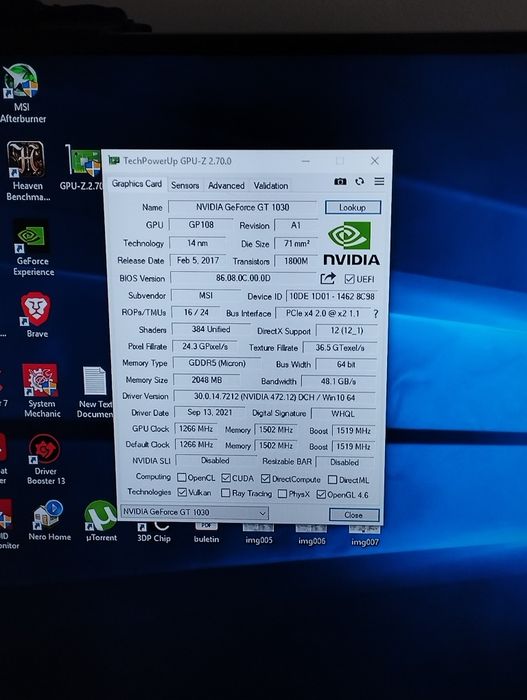Image resolution: width=527 pixels, height=700 pixels.
Task: Close GPU-Z with the title bar X
Action: point(374,161)
